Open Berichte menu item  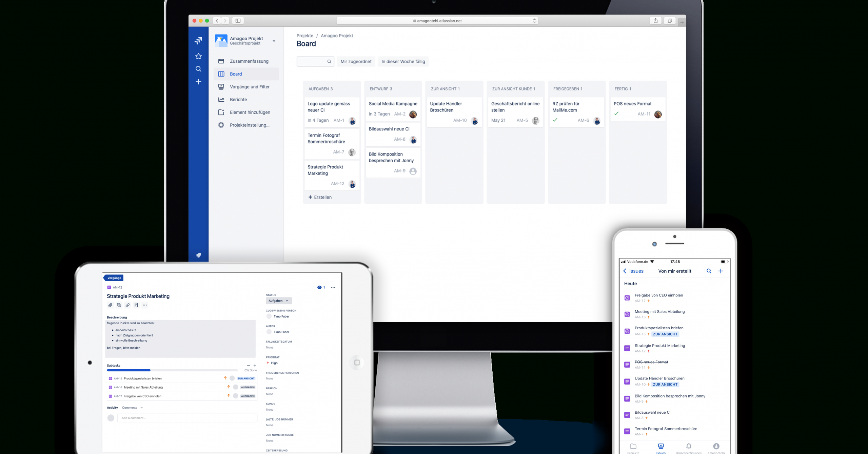click(x=246, y=100)
